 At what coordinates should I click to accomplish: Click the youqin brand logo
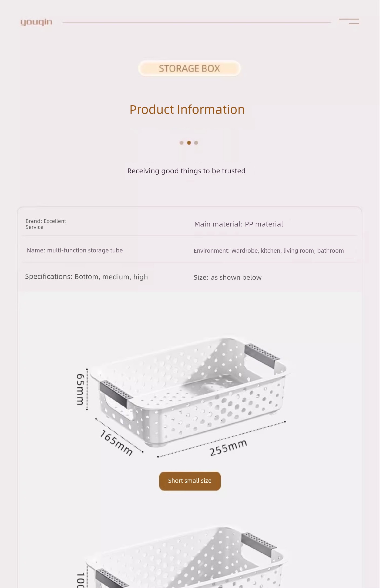[36, 22]
